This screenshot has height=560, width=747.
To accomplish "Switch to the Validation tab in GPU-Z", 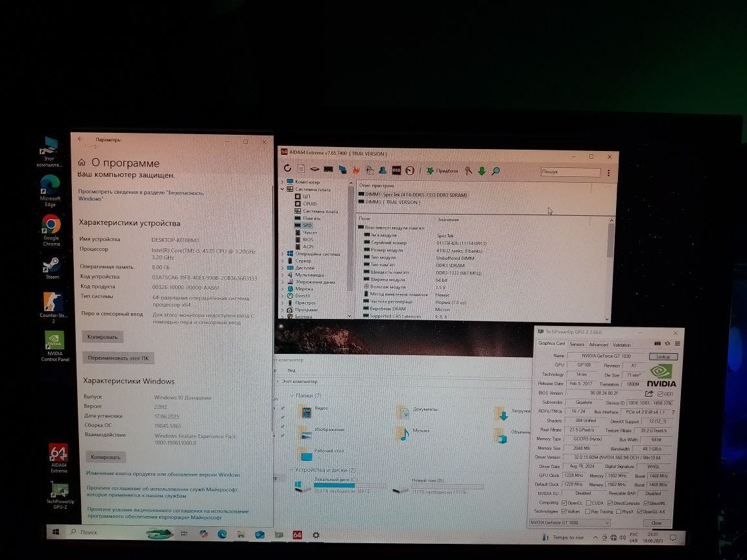I will tap(621, 345).
